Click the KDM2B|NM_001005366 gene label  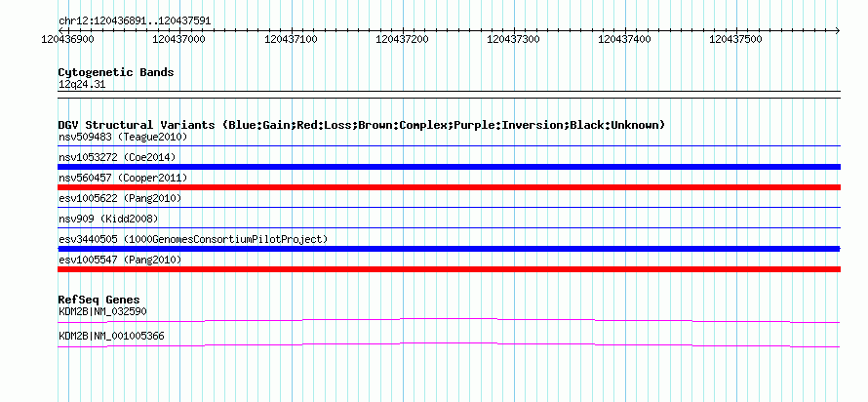coord(111,336)
